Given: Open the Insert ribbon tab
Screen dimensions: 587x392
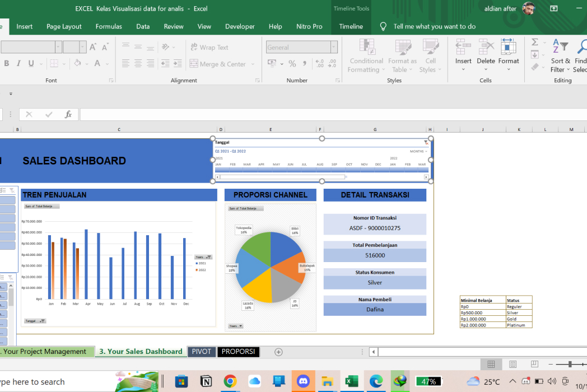Looking at the screenshot, I should coord(24,26).
